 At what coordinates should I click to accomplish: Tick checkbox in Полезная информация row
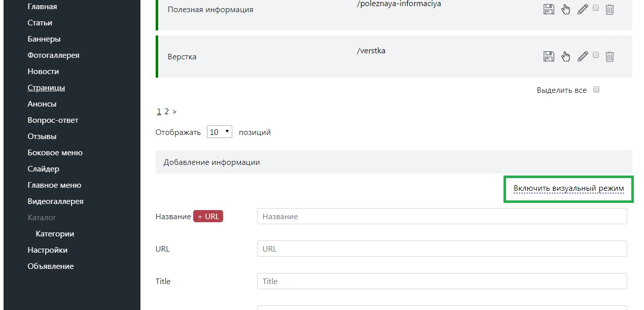pyautogui.click(x=596, y=8)
